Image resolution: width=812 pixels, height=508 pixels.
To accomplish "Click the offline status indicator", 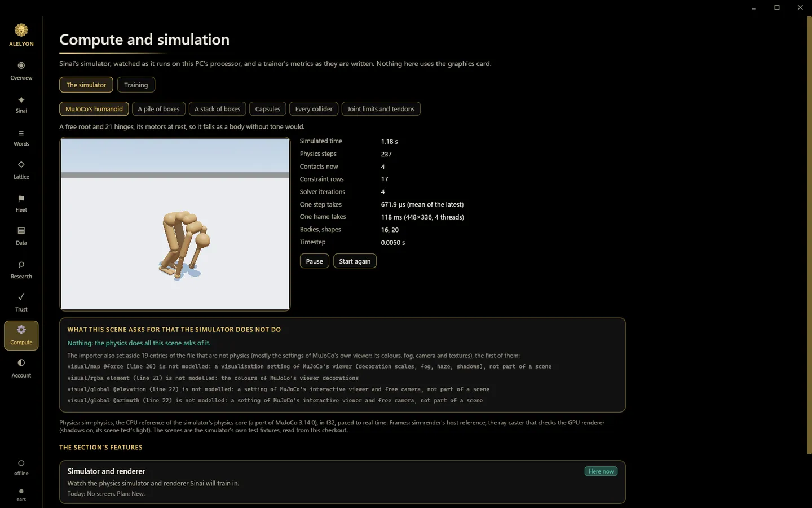I will coord(21,467).
